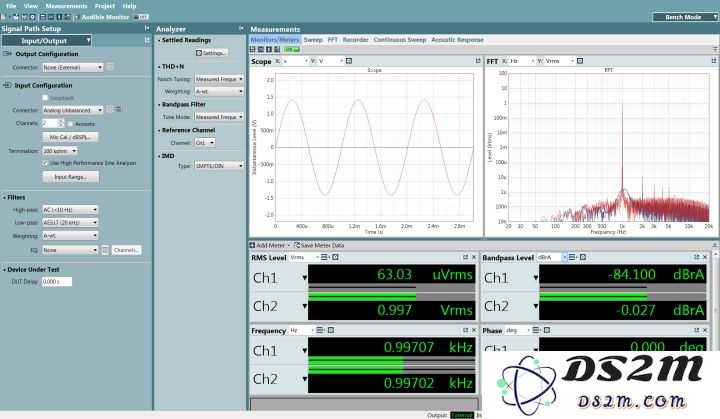Image resolution: width=720 pixels, height=419 pixels.
Task: Open the View menu
Action: click(x=31, y=6)
